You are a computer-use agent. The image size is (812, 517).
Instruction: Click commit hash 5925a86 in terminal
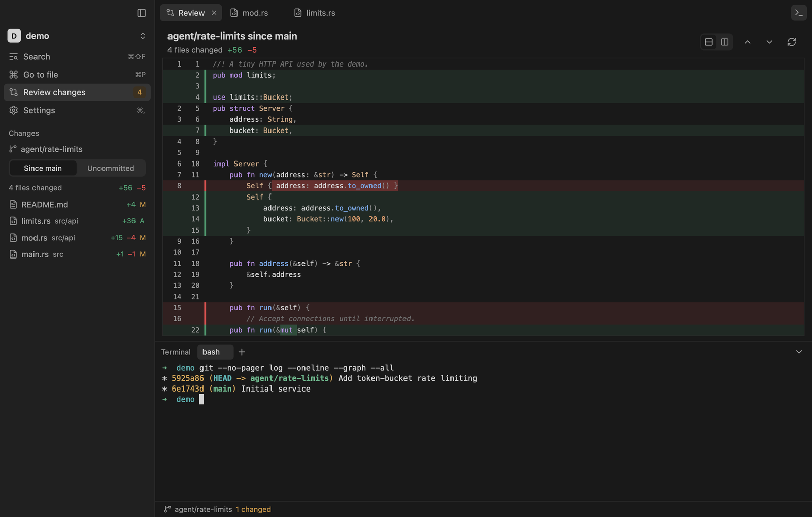pyautogui.click(x=188, y=378)
